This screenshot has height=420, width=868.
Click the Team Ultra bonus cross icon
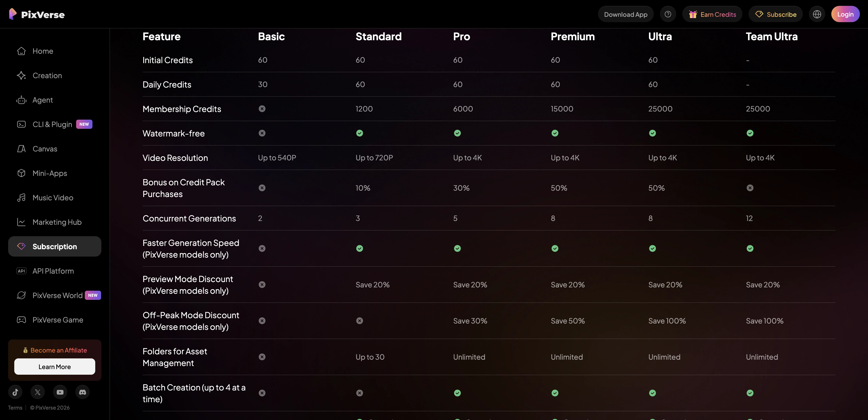(750, 188)
